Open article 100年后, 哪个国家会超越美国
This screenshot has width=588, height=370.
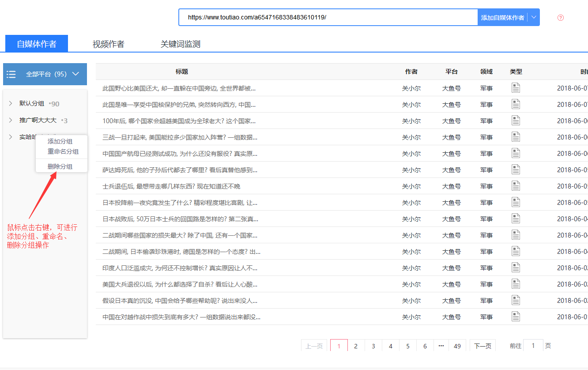(x=179, y=121)
